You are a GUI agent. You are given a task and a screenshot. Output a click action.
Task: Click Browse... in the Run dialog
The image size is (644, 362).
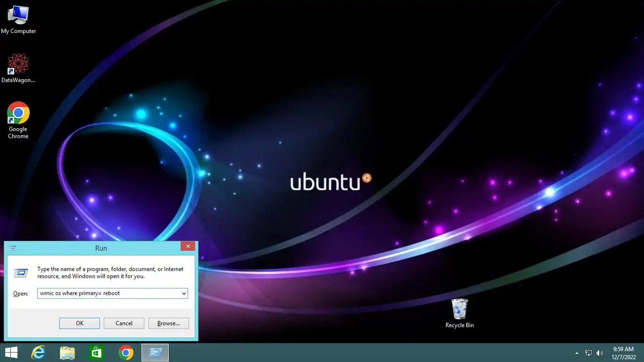[169, 323]
